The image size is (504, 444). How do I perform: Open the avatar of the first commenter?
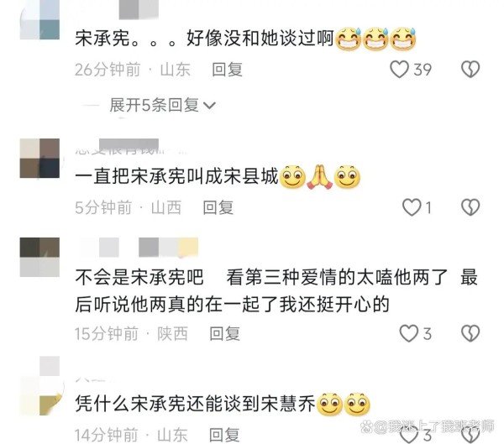[39, 19]
